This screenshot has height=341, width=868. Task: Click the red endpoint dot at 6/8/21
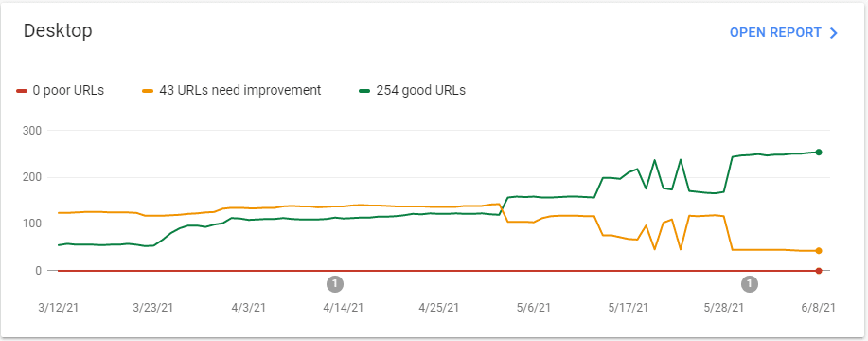click(x=819, y=271)
